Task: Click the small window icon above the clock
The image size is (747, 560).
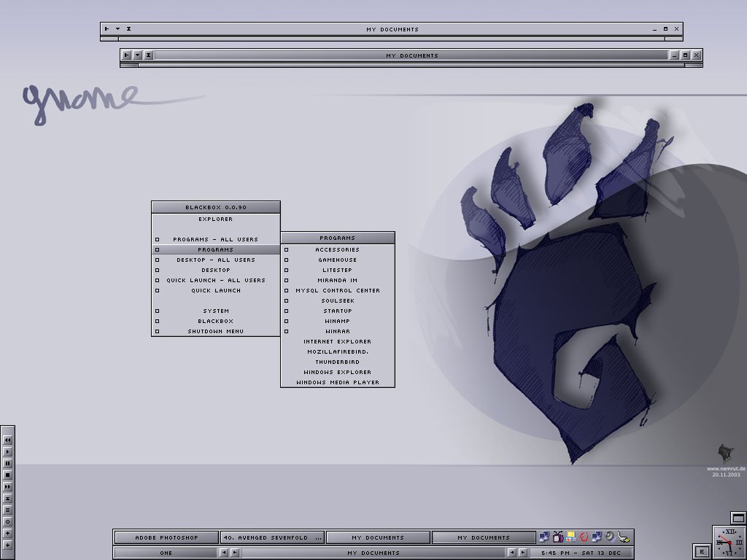Action: click(738, 518)
